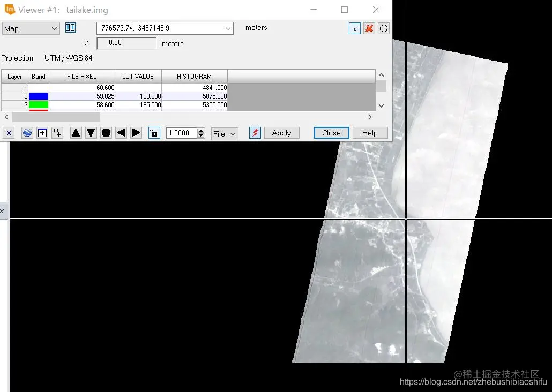Viewport: 552px width, 392px height.
Task: Move cursor left with left-triangle icon
Action: click(121, 133)
